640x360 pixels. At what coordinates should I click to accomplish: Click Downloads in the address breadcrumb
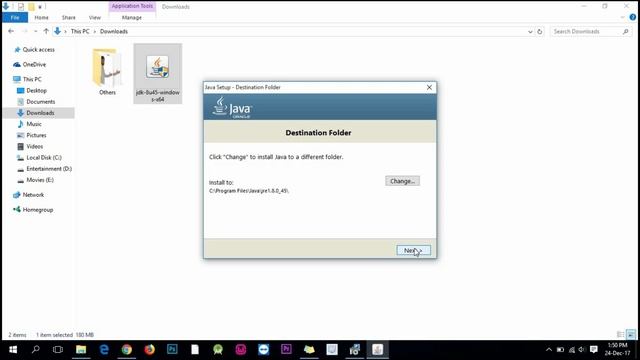point(114,31)
